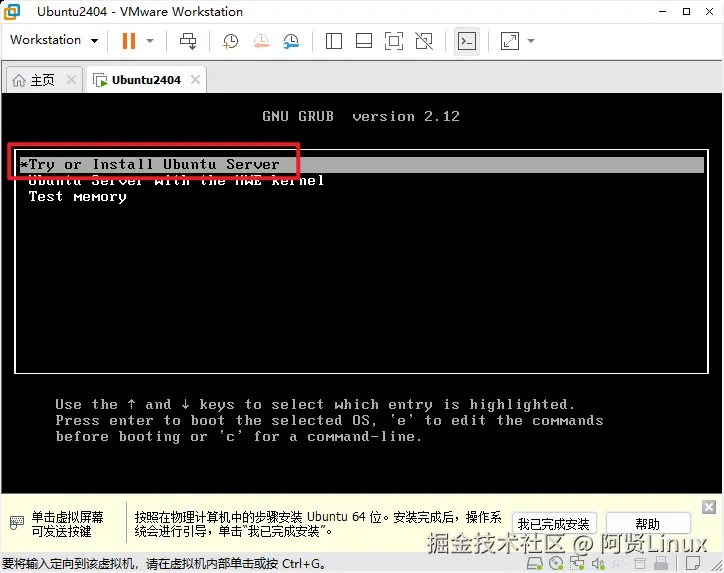Select the 'Test memory' GRUB entry
The width and height of the screenshot is (724, 573).
click(78, 197)
